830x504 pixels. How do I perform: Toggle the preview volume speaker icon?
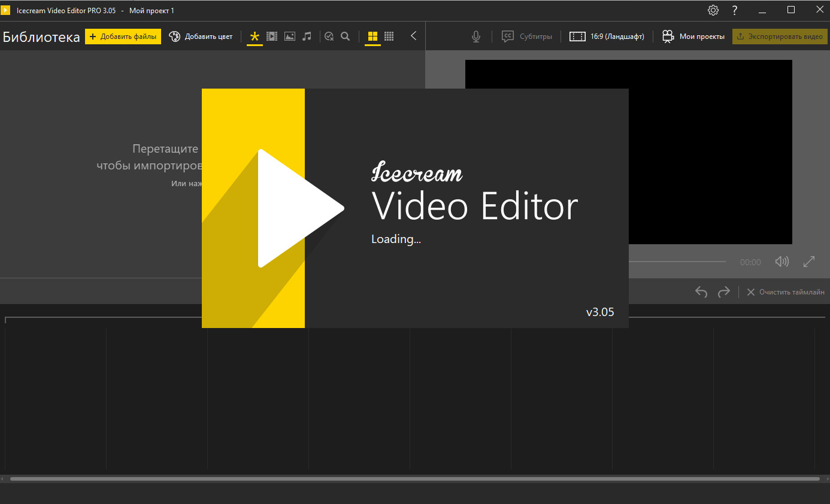pos(781,262)
